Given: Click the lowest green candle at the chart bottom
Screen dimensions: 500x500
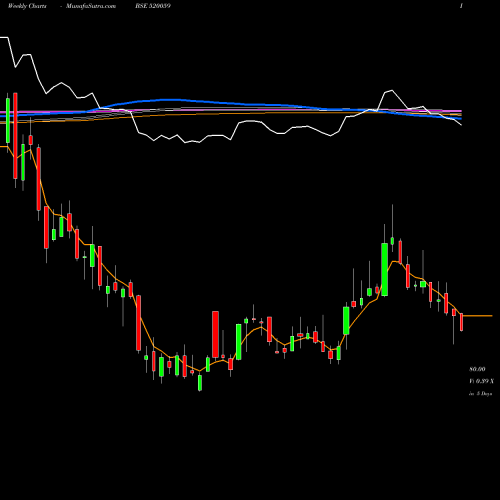Looking at the screenshot, I should pos(200,383).
